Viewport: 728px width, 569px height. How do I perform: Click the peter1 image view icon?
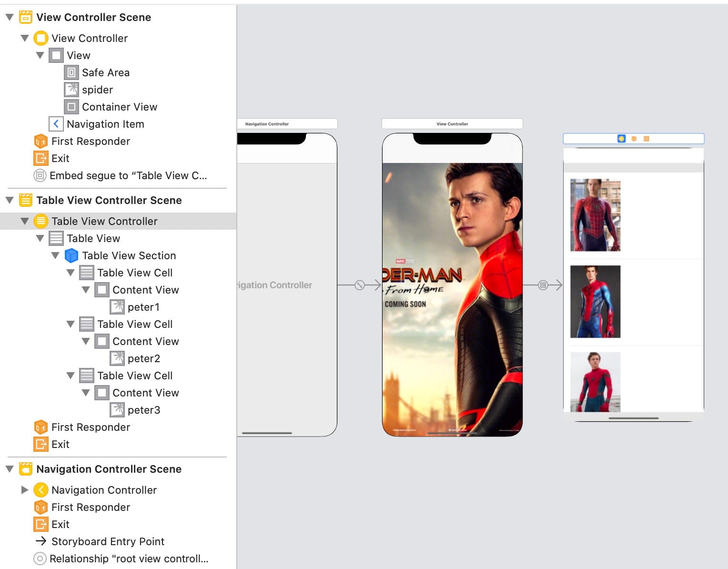[x=117, y=307]
